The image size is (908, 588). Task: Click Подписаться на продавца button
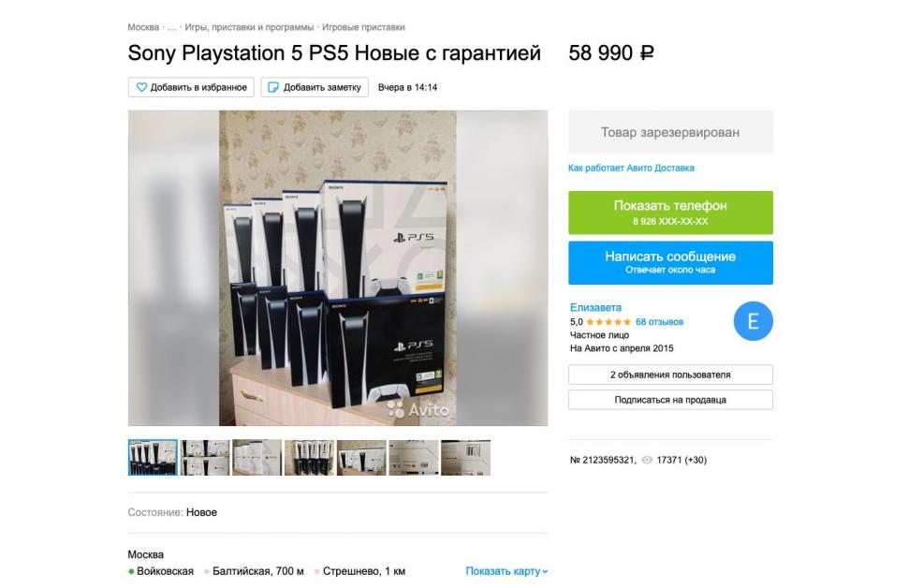point(670,400)
